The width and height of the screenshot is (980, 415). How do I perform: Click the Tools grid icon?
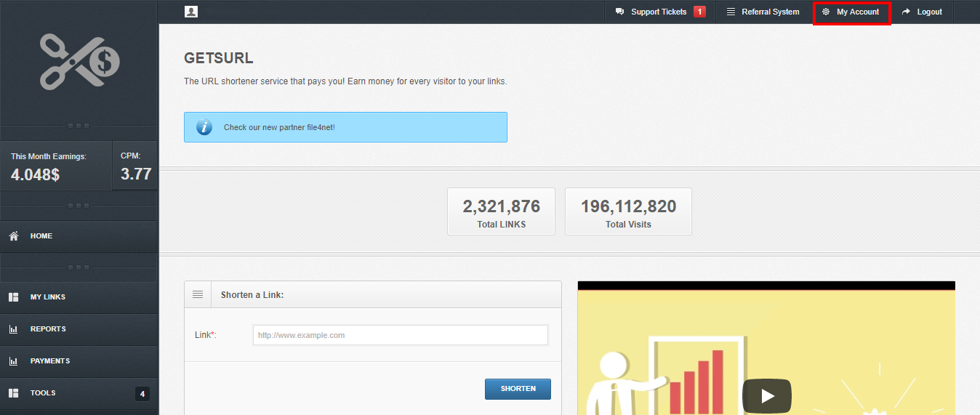pyautogui.click(x=13, y=393)
